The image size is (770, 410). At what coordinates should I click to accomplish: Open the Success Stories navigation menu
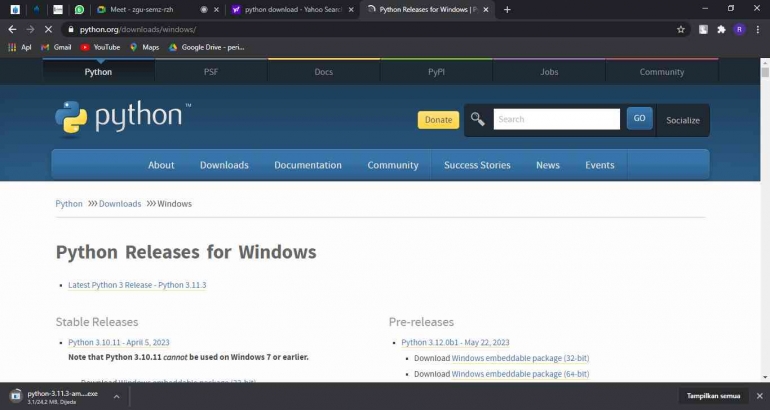point(477,165)
